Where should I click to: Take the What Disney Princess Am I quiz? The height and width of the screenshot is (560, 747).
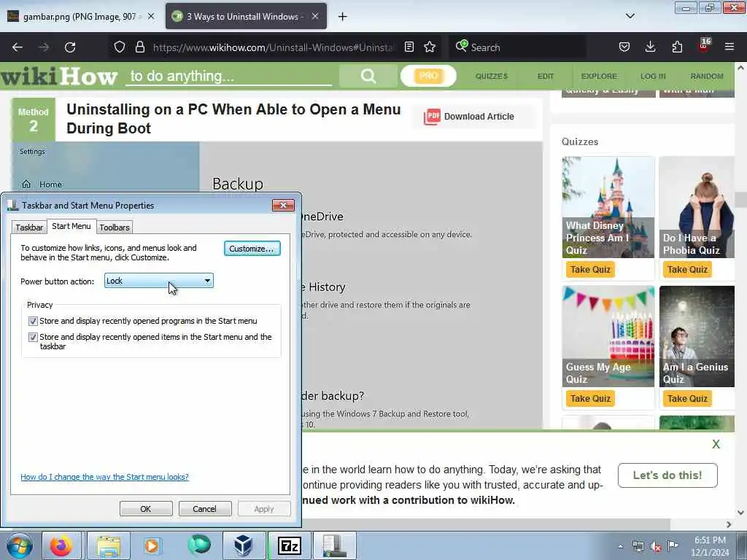590,270
